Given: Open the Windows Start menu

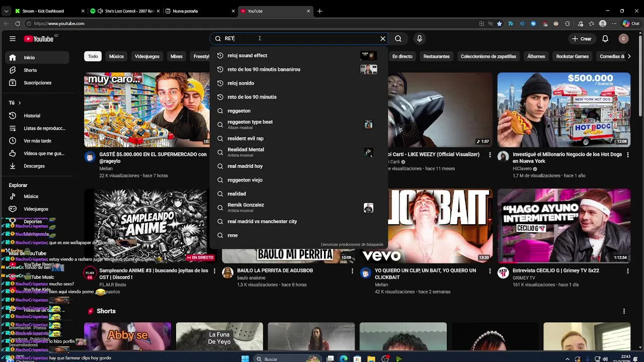Looking at the screenshot, I should (x=245, y=359).
